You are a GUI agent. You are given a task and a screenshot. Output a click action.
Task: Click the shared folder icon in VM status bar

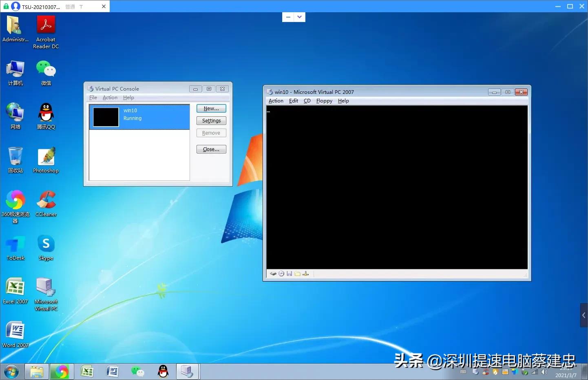[x=298, y=274]
